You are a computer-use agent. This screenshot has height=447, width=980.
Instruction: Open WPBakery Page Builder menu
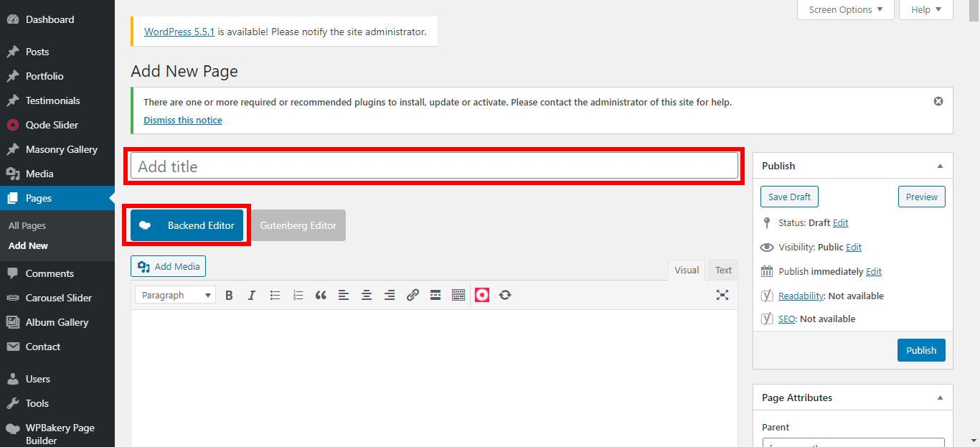click(x=57, y=431)
